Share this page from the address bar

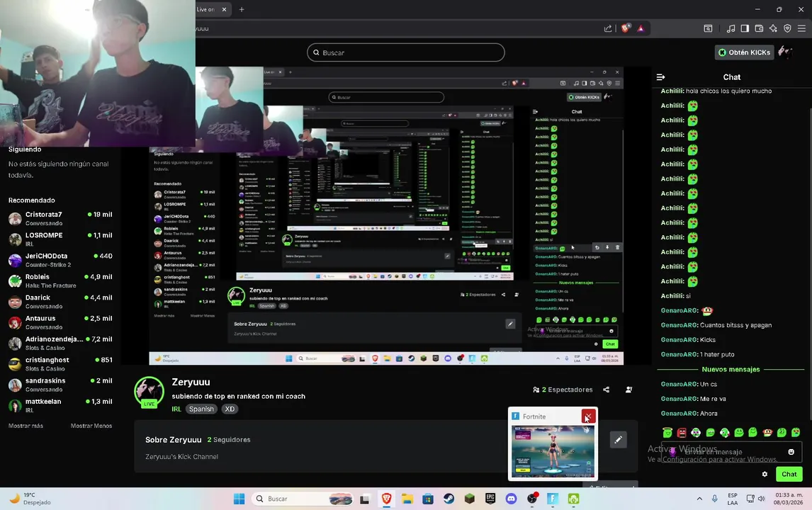point(608,28)
